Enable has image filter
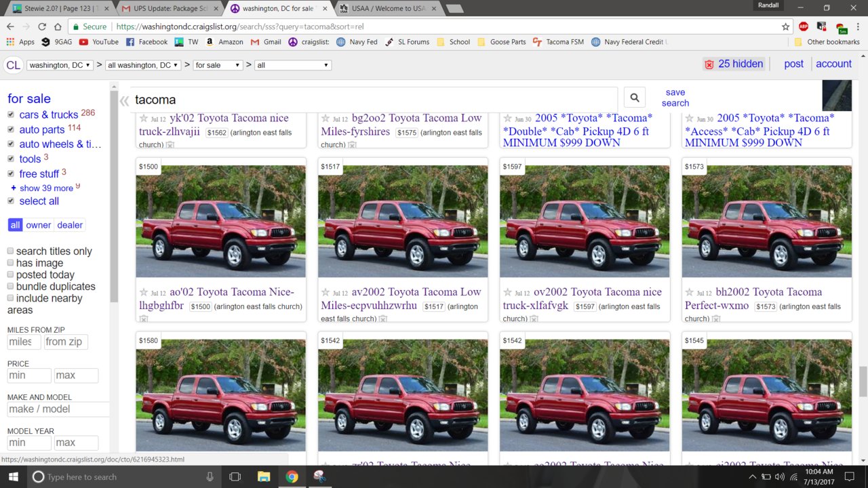The width and height of the screenshot is (868, 488). click(x=10, y=263)
